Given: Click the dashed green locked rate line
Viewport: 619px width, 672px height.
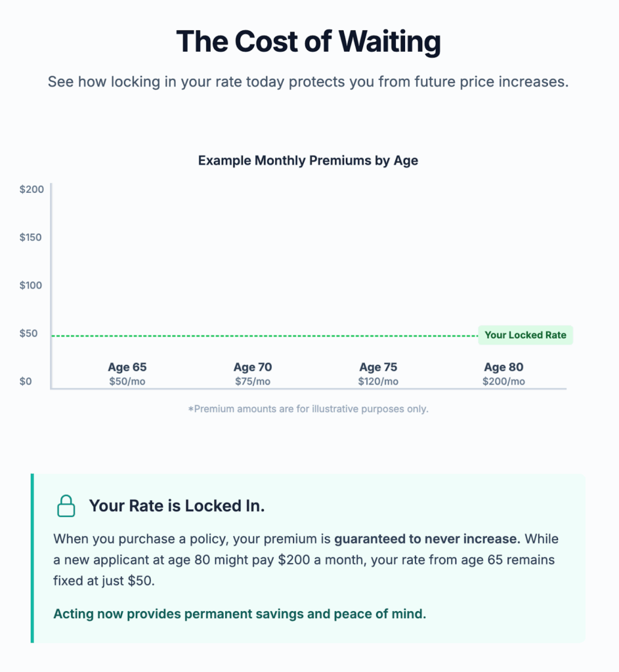Looking at the screenshot, I should pyautogui.click(x=263, y=336).
